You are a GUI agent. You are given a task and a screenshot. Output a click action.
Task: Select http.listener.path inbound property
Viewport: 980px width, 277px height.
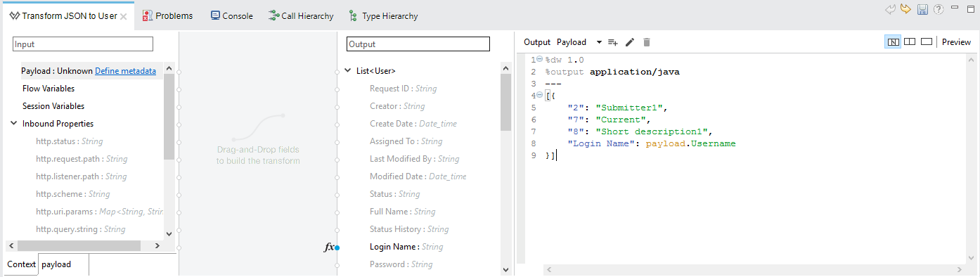(x=82, y=176)
